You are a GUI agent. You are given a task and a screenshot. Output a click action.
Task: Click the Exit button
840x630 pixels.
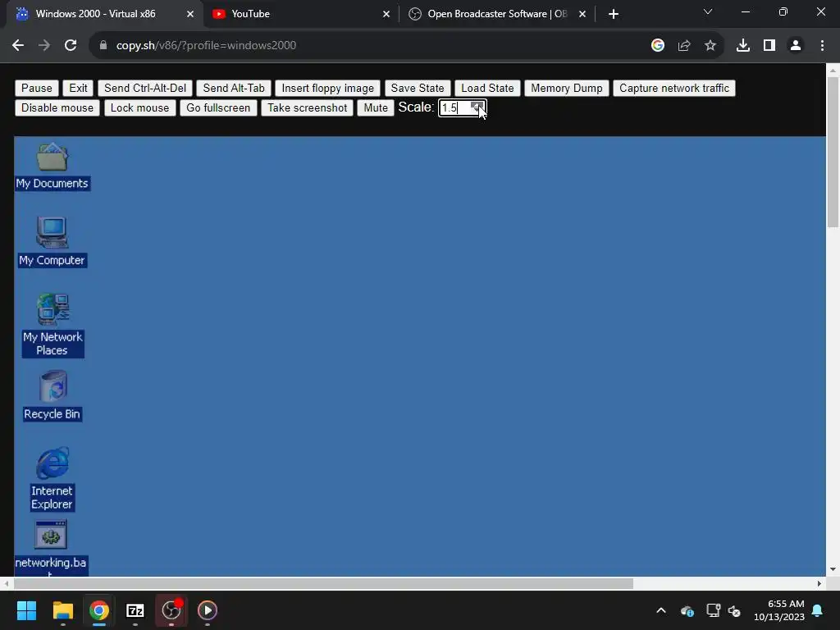[78, 88]
